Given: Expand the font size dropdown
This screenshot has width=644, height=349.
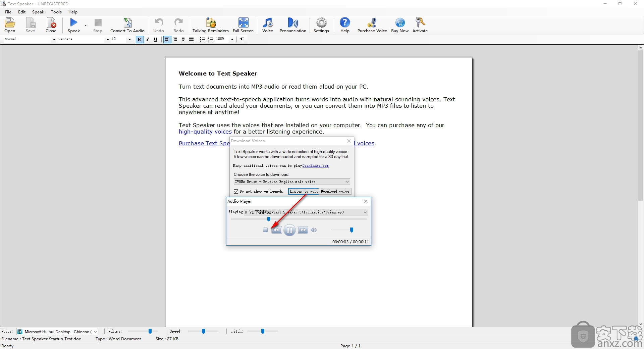Looking at the screenshot, I should pyautogui.click(x=129, y=40).
